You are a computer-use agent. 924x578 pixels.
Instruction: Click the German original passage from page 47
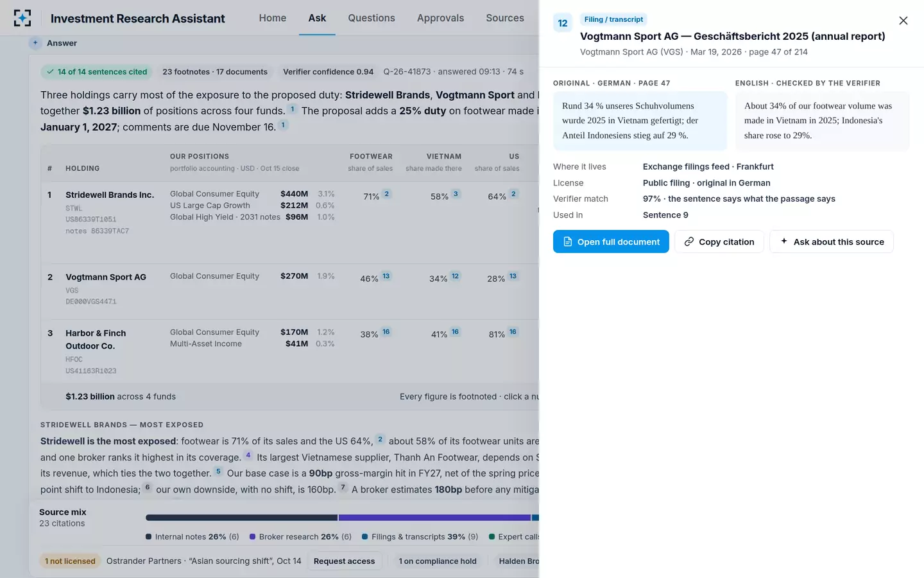[x=640, y=121]
